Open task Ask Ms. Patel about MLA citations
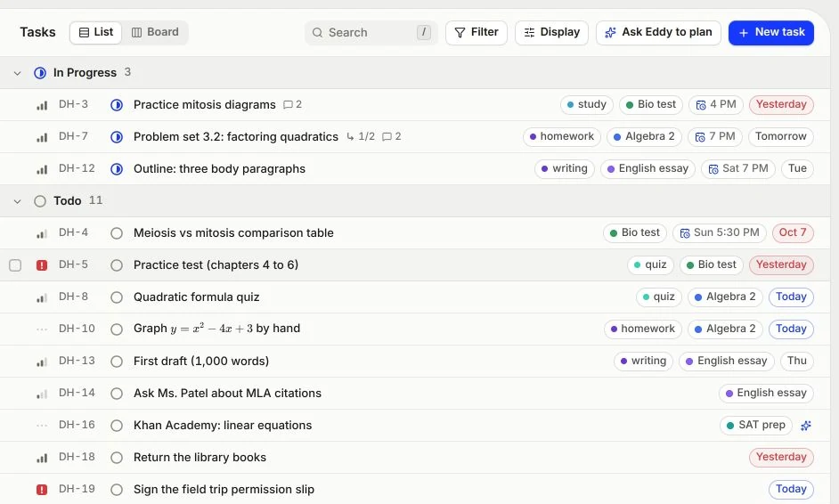Image resolution: width=839 pixels, height=504 pixels. [x=227, y=394]
